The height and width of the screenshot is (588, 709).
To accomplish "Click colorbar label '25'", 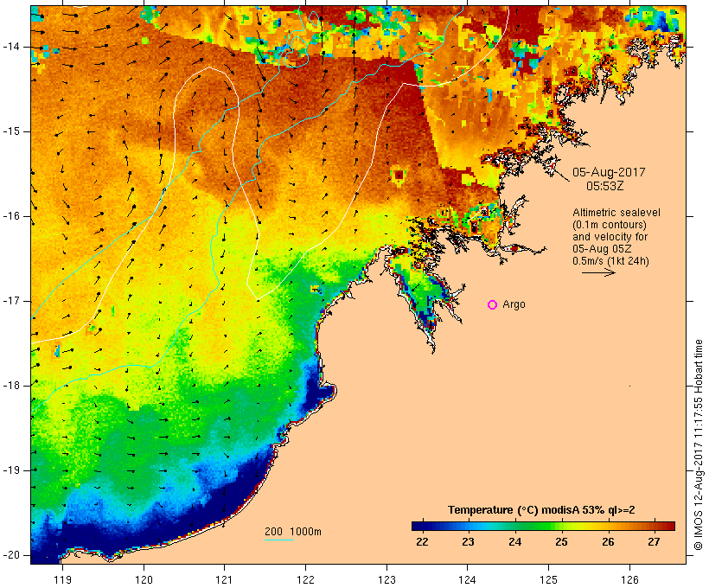I will point(562,542).
